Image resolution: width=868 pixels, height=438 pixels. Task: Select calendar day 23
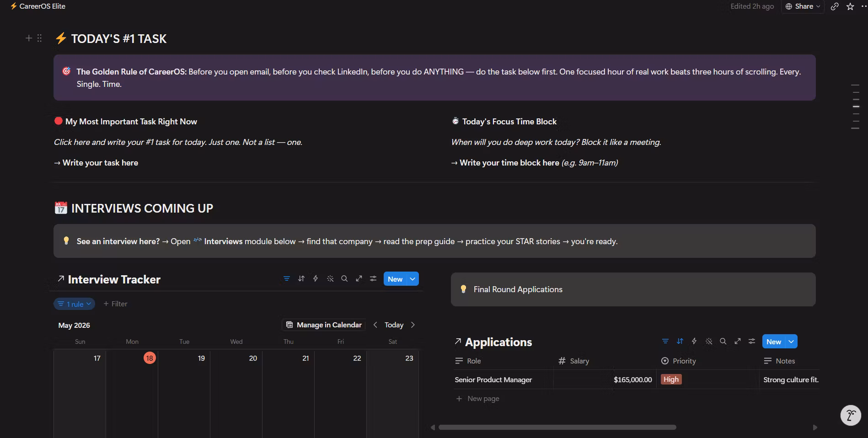coord(409,358)
